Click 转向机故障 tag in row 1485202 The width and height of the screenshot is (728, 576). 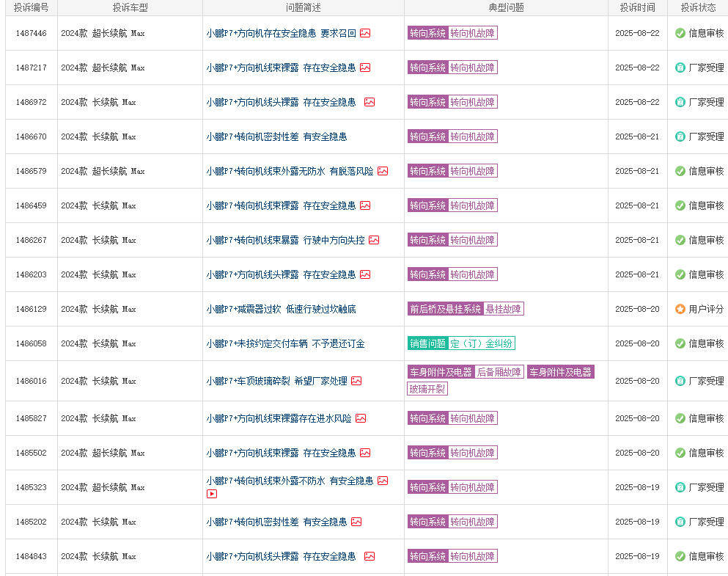click(x=473, y=522)
